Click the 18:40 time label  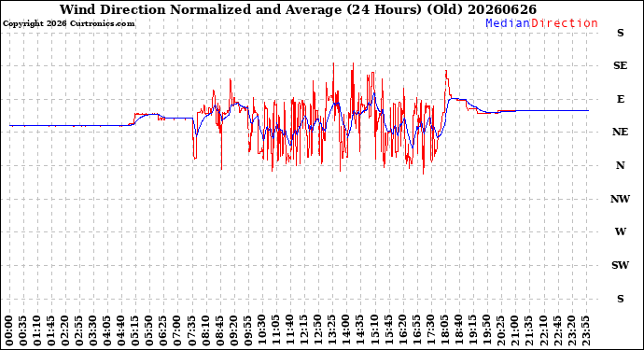tap(459, 330)
